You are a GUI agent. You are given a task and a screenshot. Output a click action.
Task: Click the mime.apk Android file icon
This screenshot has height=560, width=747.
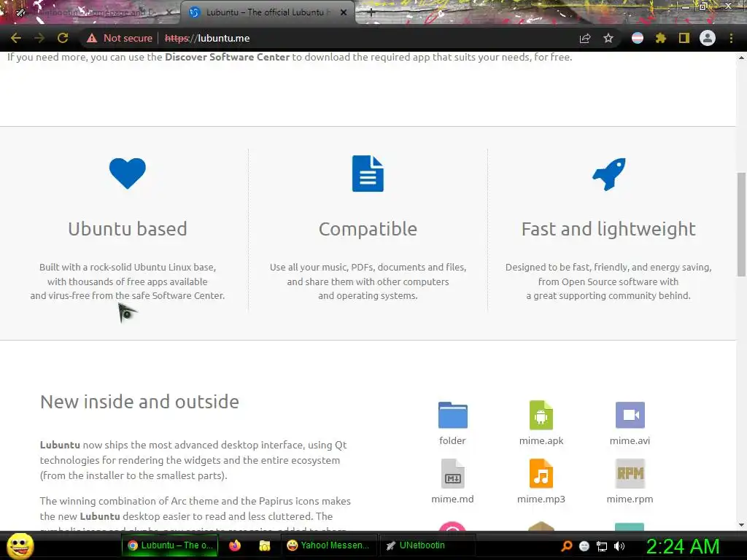point(541,415)
